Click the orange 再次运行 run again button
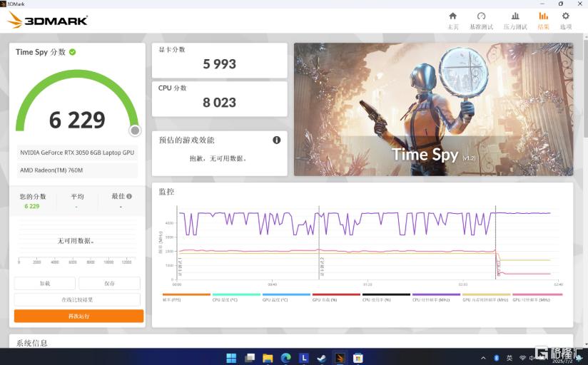This screenshot has width=588, height=365. (78, 316)
